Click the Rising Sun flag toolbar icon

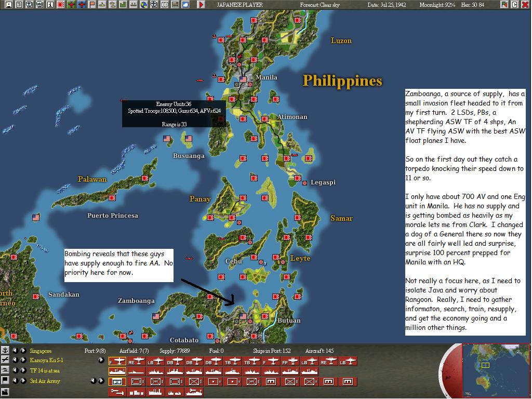61,4
